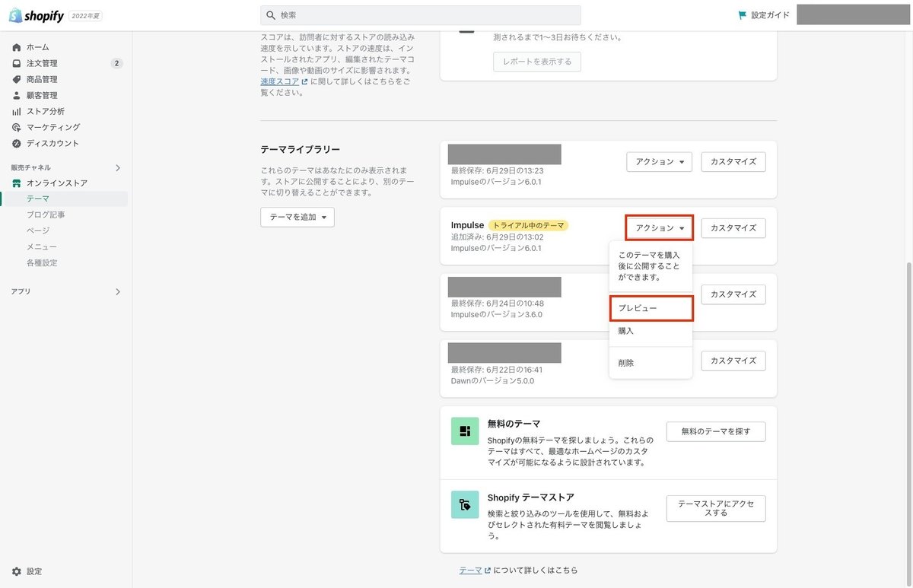Click カスタマイズ for the 6月29日 13:23 theme

pyautogui.click(x=733, y=162)
